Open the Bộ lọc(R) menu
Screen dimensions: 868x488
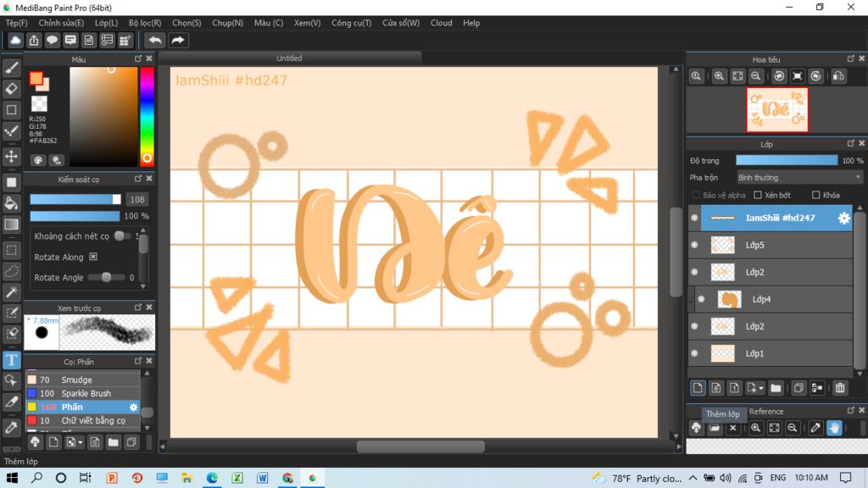(144, 23)
